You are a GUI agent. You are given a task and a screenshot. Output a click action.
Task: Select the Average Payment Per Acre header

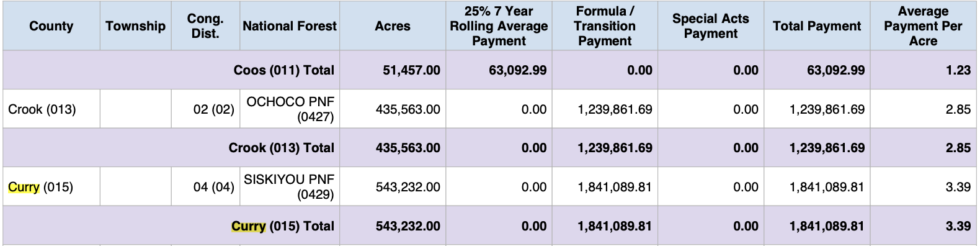click(923, 26)
